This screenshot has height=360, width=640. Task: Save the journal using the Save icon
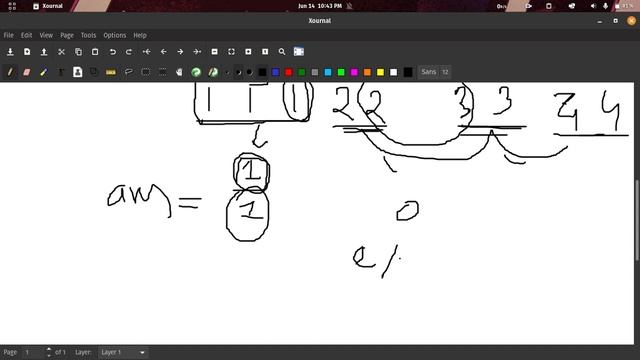point(10,52)
